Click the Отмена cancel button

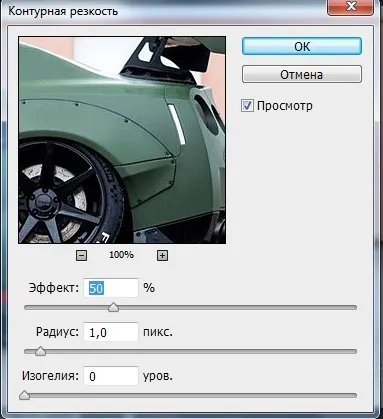click(302, 74)
